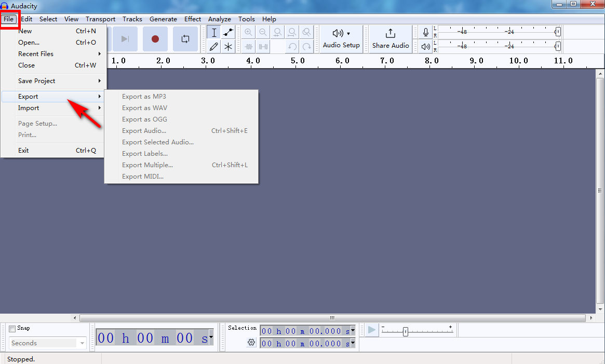
Task: Open the Generate menu
Action: click(163, 19)
